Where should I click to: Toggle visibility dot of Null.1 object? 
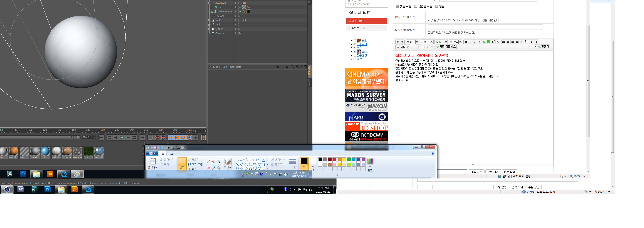click(235, 20)
